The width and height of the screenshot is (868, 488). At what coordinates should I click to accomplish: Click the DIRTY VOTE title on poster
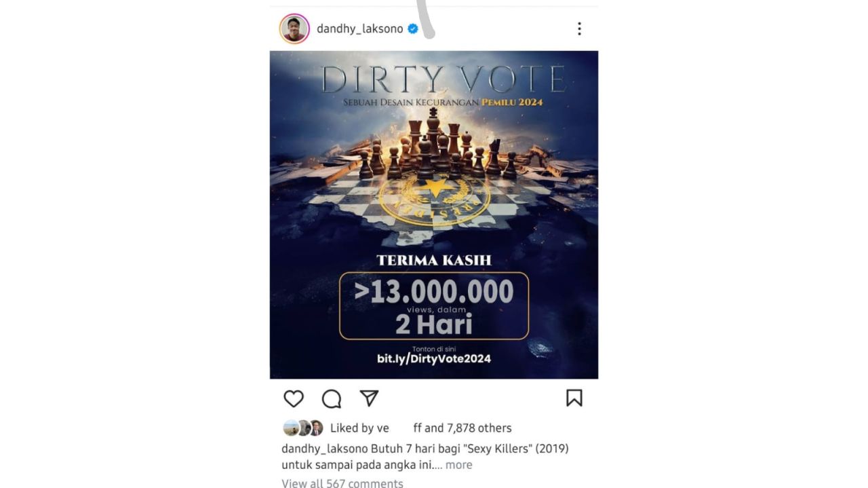[x=443, y=79]
